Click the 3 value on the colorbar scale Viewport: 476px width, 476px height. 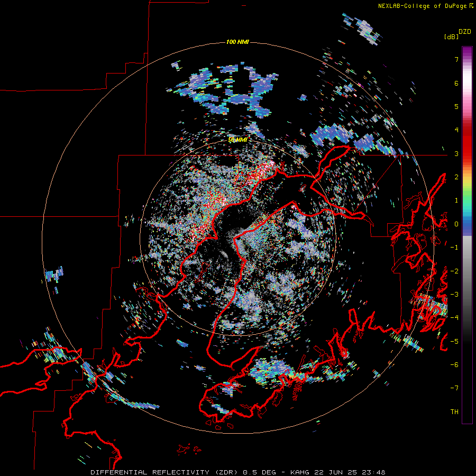click(x=456, y=153)
